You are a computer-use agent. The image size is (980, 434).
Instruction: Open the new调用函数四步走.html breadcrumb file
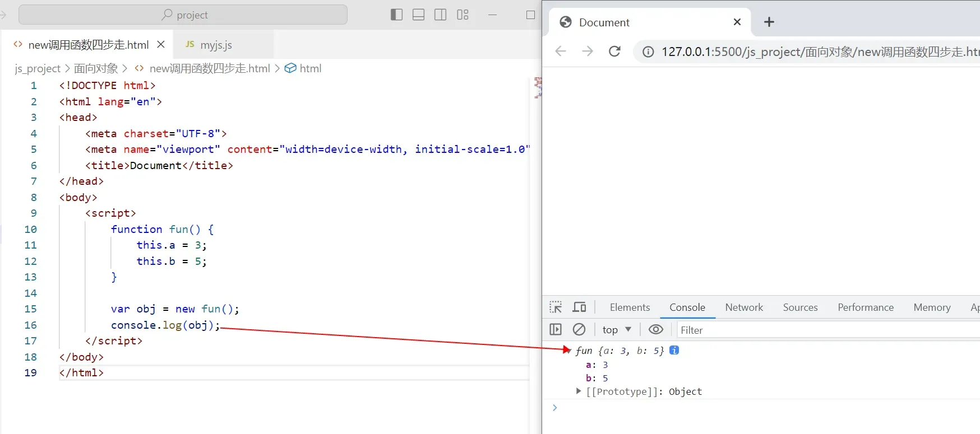point(210,68)
